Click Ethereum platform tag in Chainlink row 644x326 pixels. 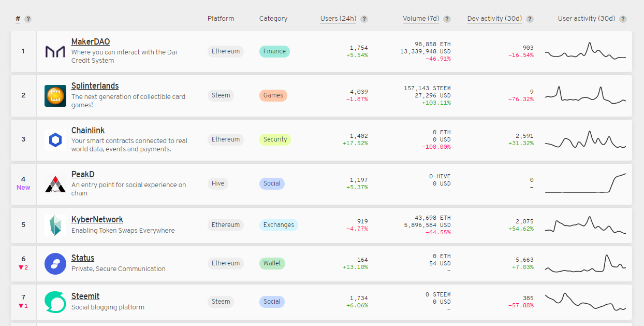[x=226, y=139]
